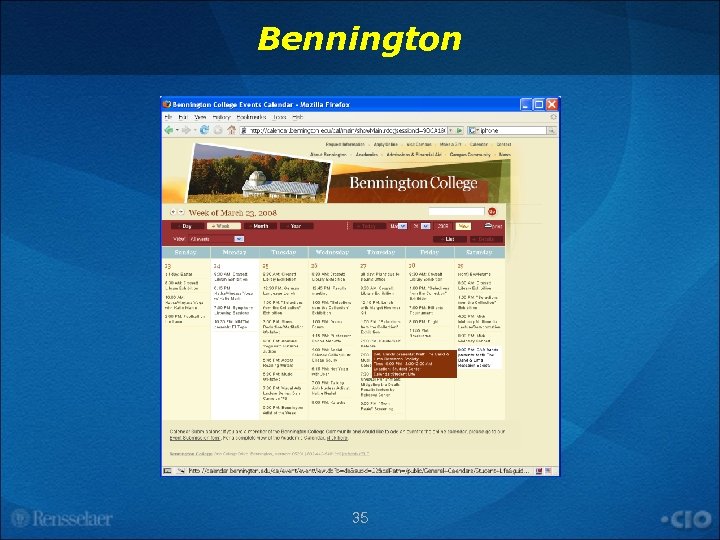Open the Edit menu
Viewport: 720px width, 540px height.
tap(183, 118)
